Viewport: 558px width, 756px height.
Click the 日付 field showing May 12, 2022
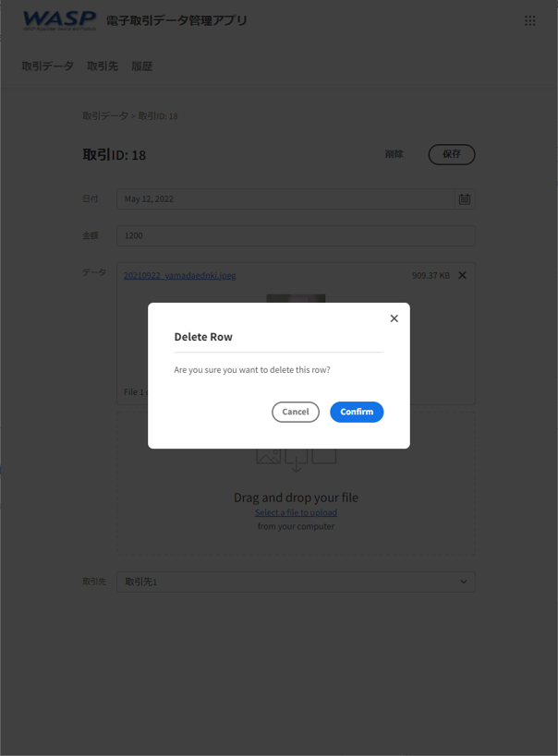click(285, 199)
